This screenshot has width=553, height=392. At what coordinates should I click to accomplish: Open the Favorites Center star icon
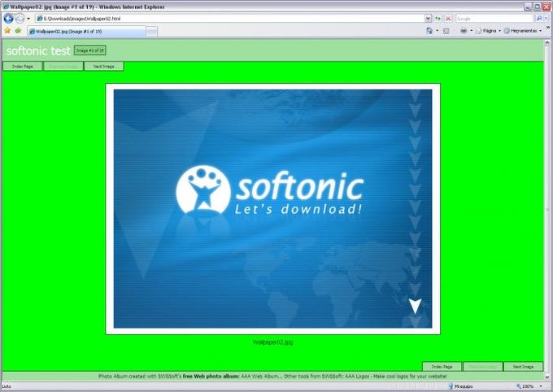click(x=7, y=31)
